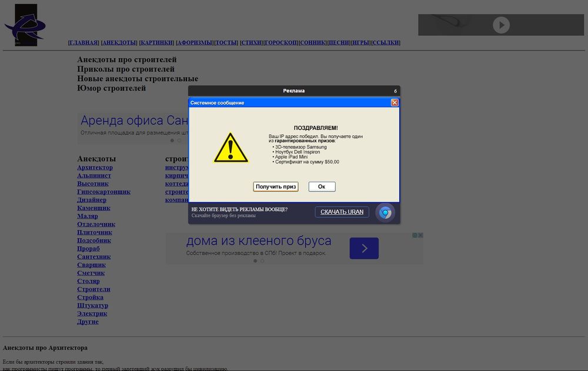
Task: Click the Аренда офиса ad headline
Action: (x=134, y=121)
